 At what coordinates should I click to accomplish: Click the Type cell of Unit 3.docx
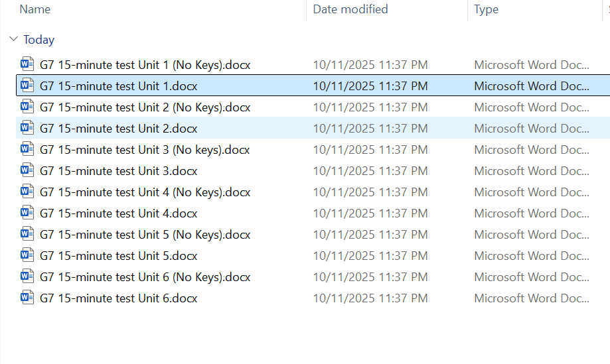(x=531, y=171)
